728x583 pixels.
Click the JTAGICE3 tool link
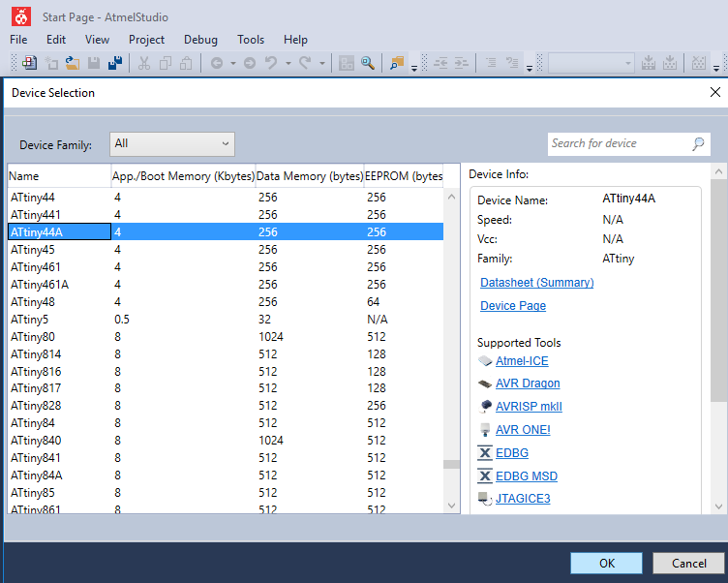coord(523,499)
